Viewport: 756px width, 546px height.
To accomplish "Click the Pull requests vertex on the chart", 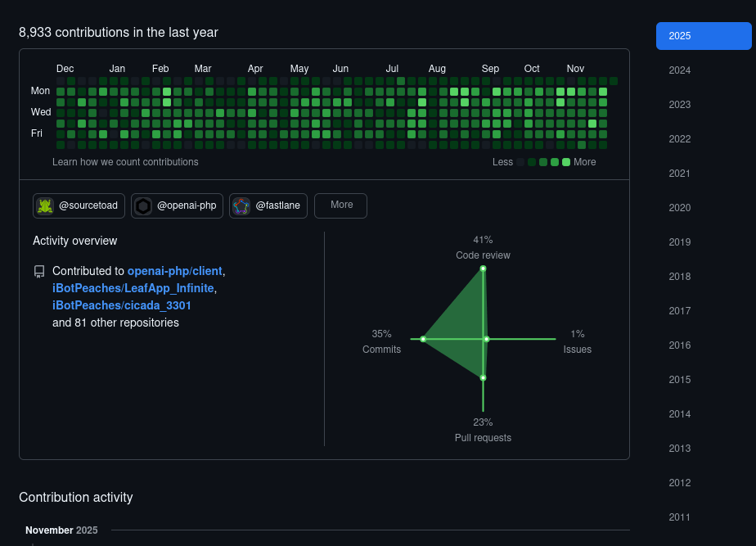I will coord(483,378).
